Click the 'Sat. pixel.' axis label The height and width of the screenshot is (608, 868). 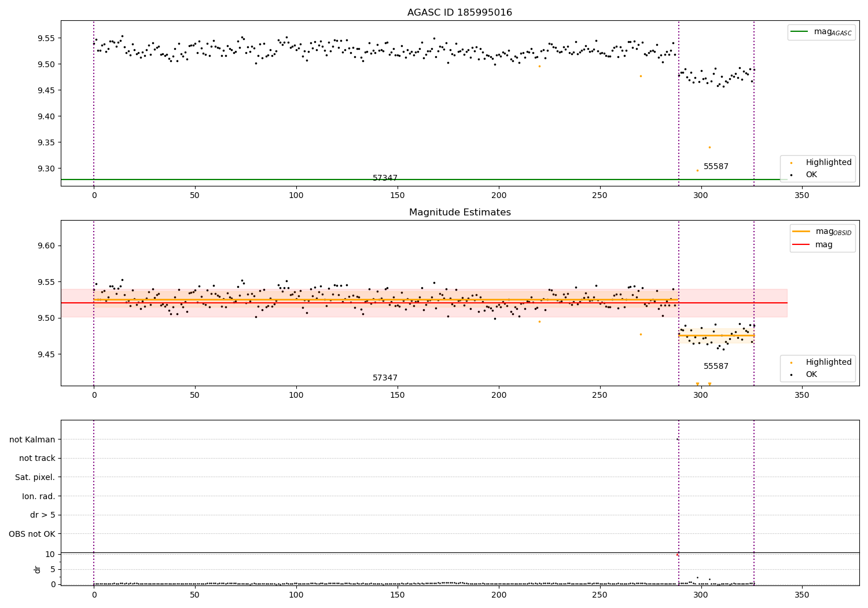[35, 478]
